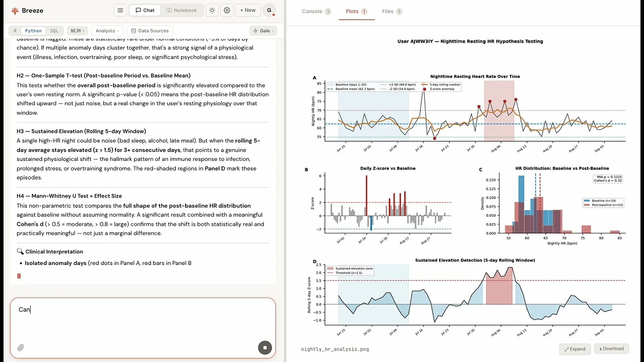Open the settings gear

[x=227, y=10]
